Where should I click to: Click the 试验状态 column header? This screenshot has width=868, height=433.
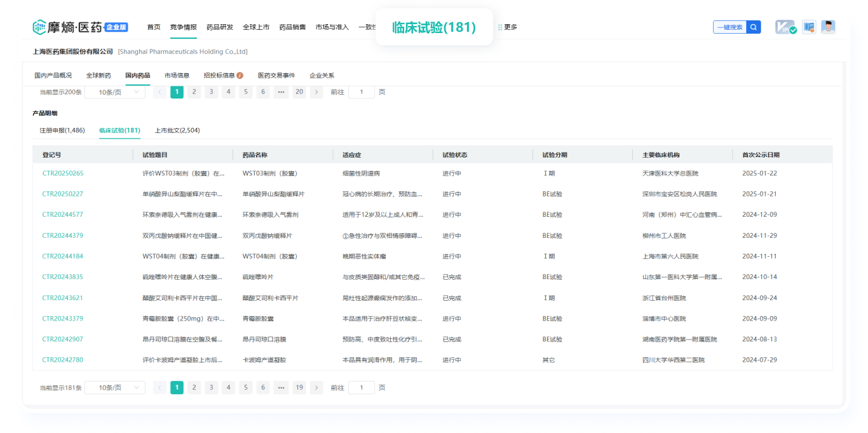tap(455, 155)
